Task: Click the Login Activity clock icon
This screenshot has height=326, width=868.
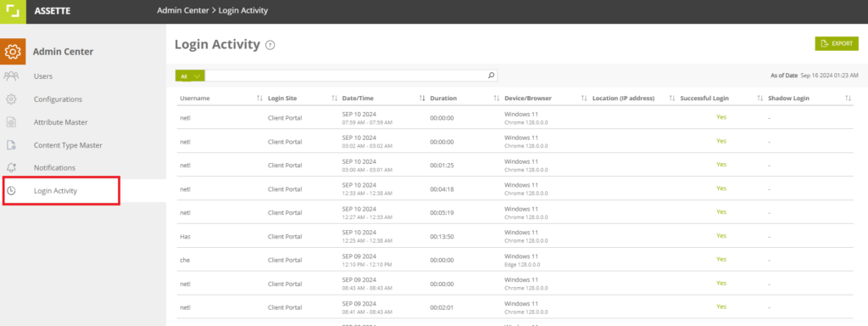Action: [x=11, y=191]
